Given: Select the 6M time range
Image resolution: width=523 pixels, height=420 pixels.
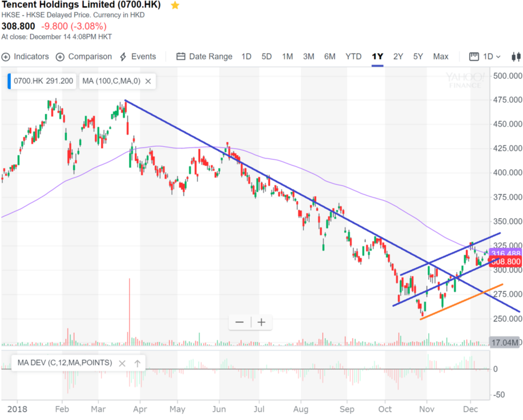Looking at the screenshot, I should pos(329,57).
